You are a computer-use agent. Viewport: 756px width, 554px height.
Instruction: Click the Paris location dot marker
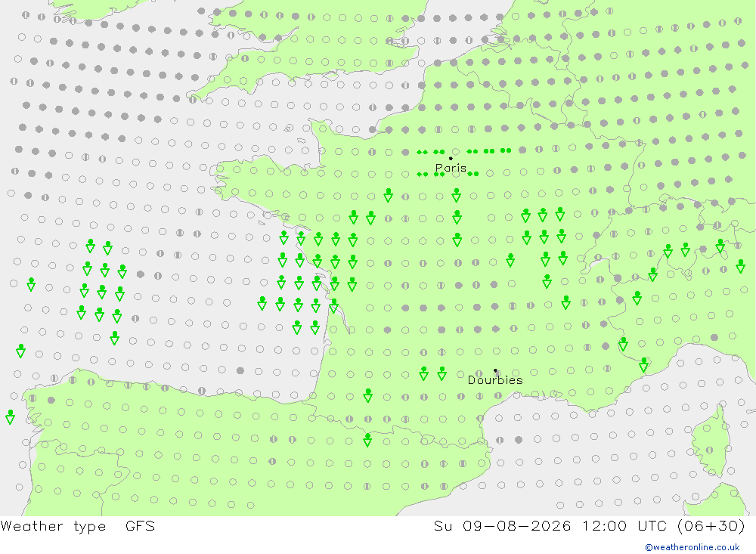[x=451, y=158]
